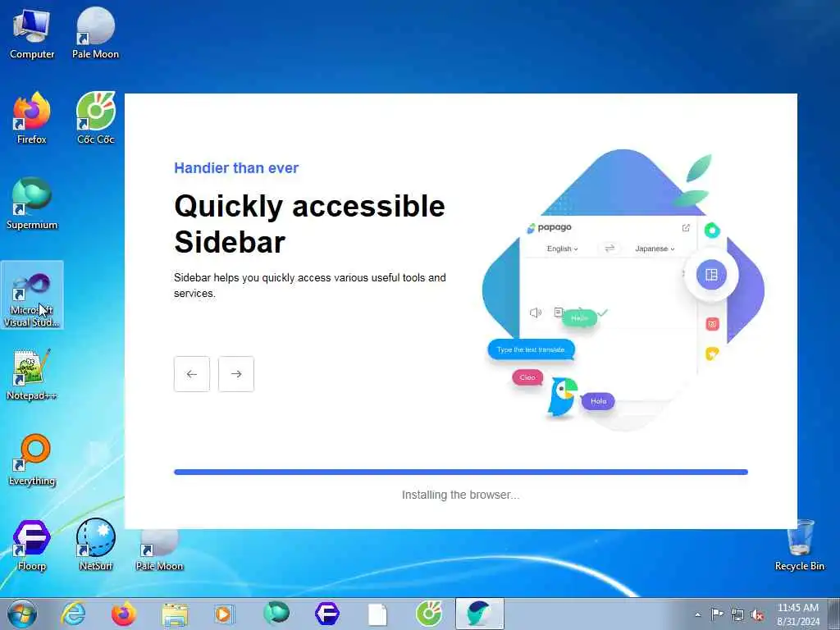Open Internet Explorer from the taskbar
This screenshot has height=630, width=840.
pyautogui.click(x=73, y=614)
